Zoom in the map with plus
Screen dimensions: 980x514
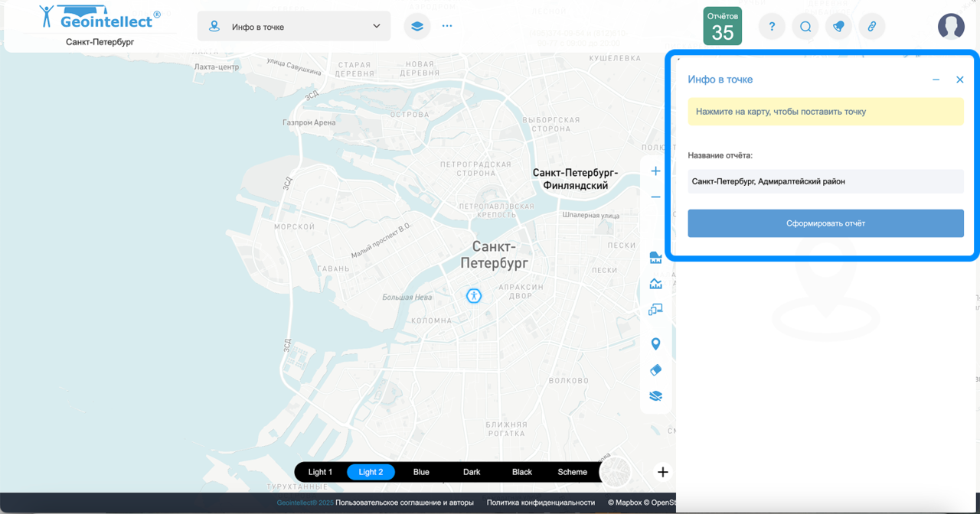coord(655,171)
